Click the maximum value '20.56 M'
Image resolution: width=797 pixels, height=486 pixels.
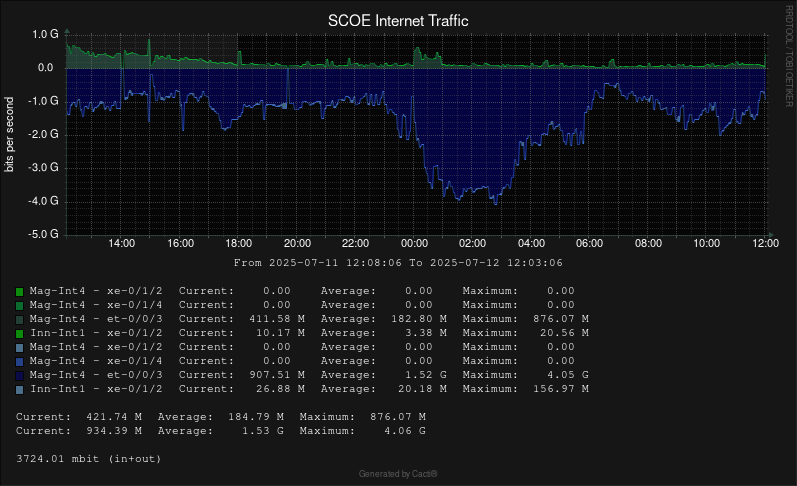click(564, 333)
